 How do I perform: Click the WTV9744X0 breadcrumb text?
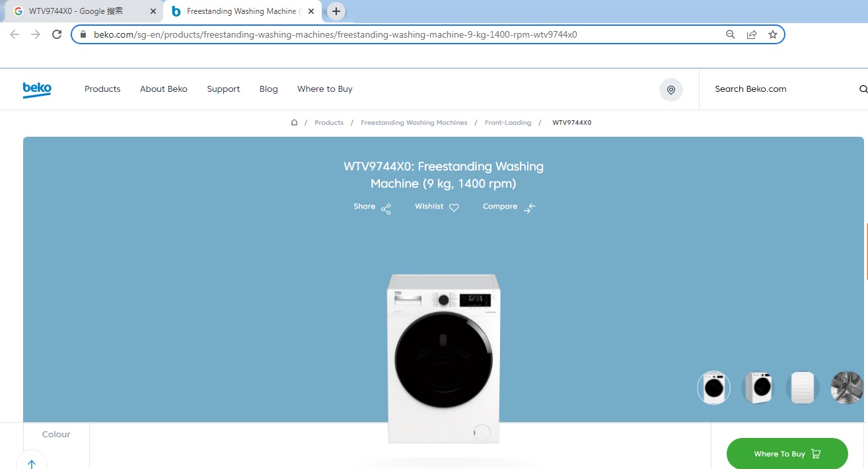click(572, 123)
